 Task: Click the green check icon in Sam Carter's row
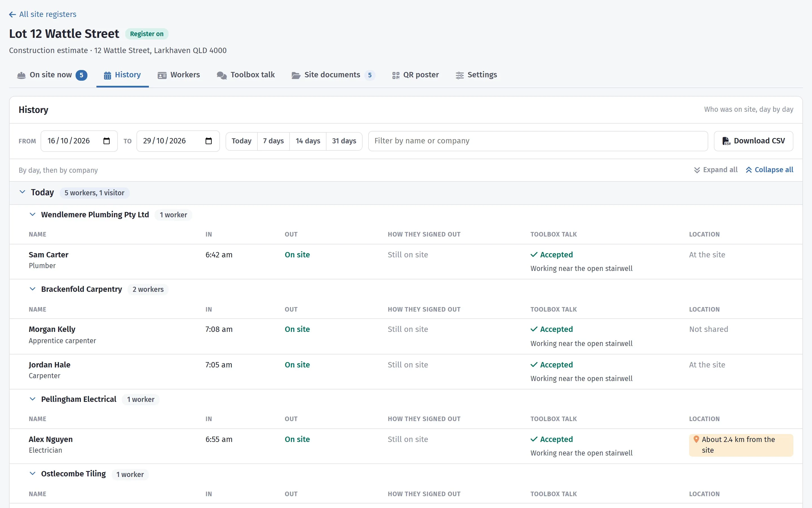(534, 255)
